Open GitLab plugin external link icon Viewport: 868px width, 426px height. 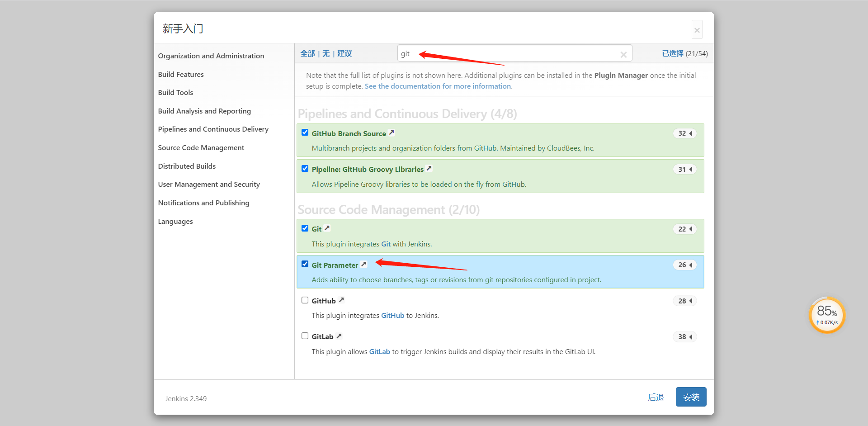339,336
